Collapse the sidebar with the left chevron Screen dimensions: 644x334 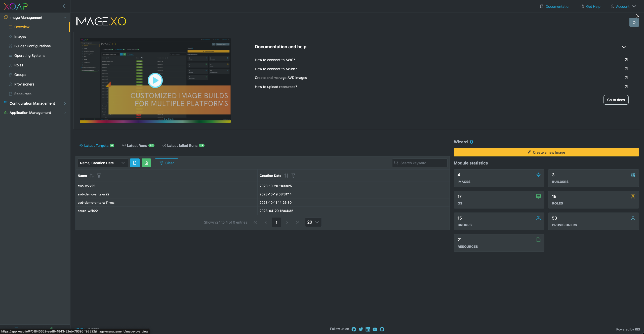point(64,6)
